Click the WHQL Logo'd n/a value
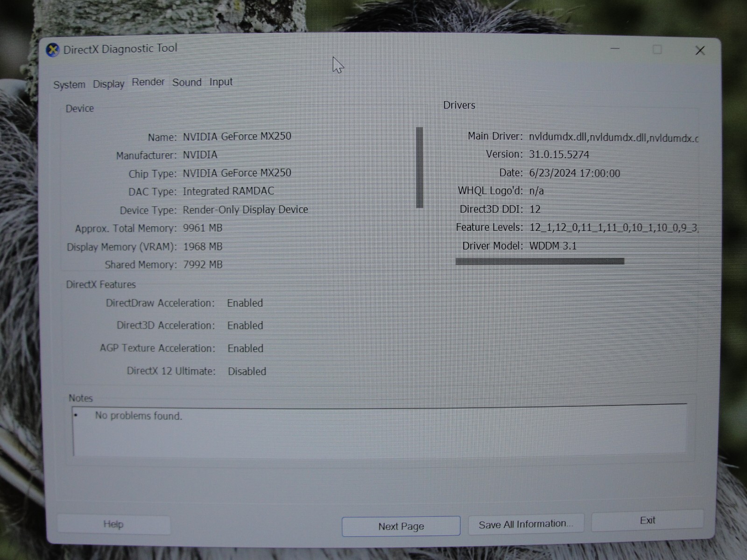This screenshot has width=747, height=560. (536, 191)
